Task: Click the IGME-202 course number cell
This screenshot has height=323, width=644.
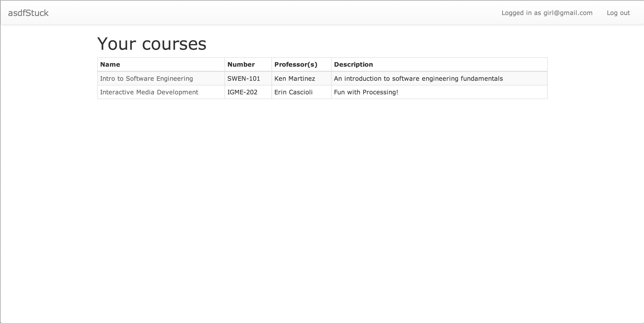Action: tap(242, 92)
